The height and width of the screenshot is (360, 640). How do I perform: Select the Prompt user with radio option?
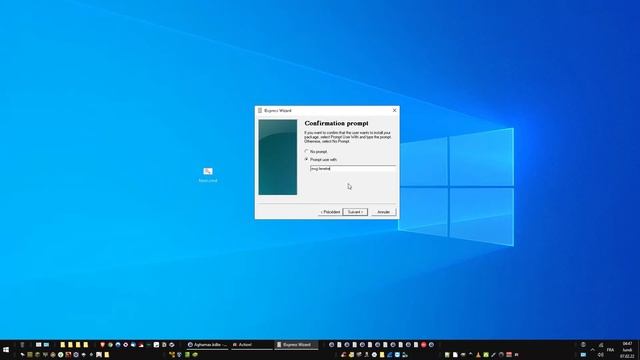307,160
